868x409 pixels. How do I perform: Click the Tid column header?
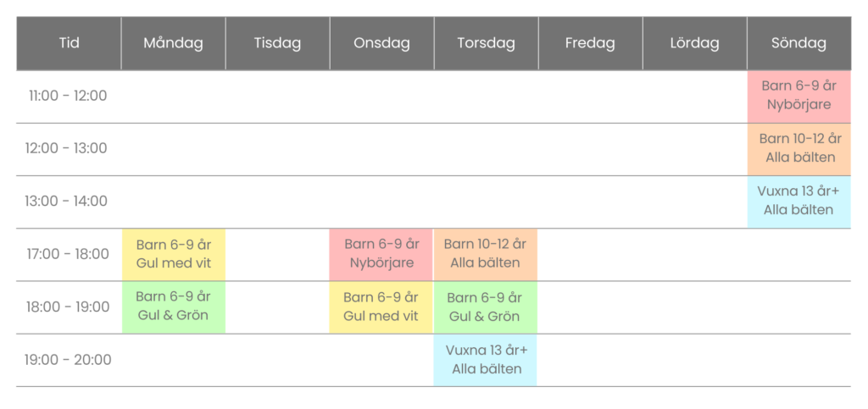coord(69,43)
